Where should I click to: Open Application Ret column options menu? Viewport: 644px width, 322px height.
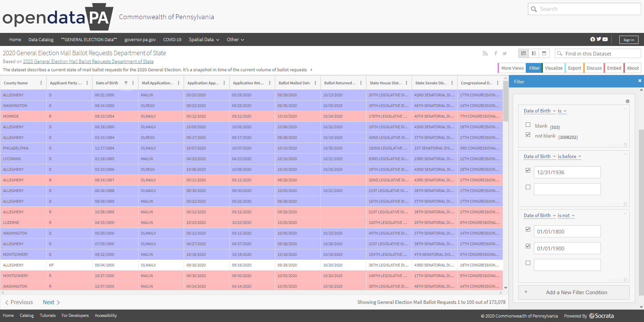point(270,83)
